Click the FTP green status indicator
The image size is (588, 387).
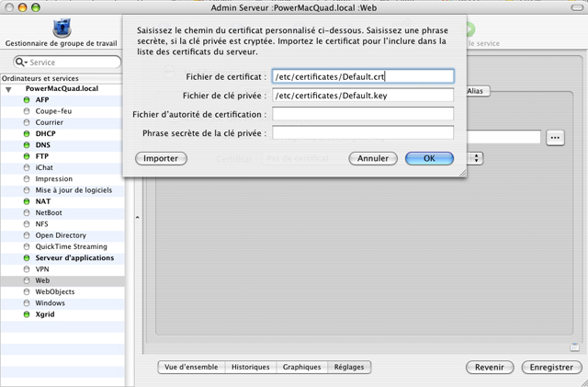pos(27,156)
